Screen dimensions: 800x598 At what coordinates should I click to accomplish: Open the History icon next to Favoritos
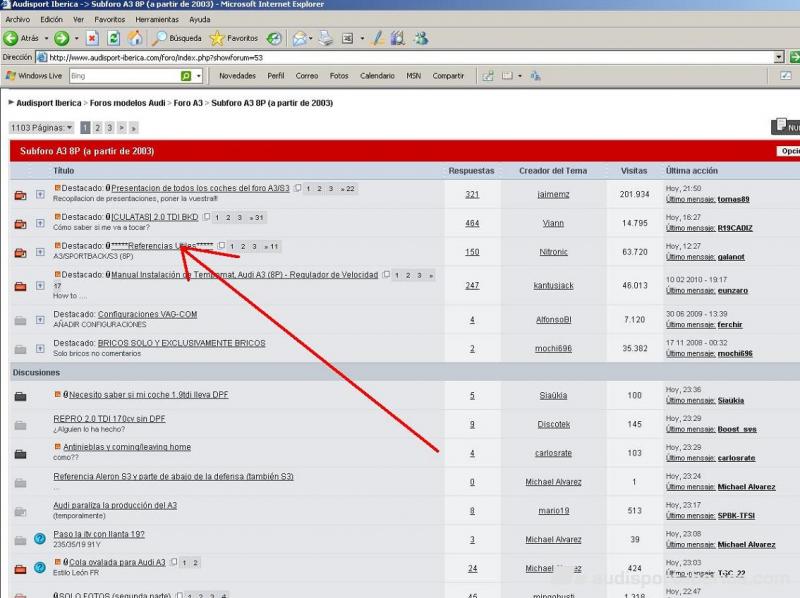(x=274, y=38)
